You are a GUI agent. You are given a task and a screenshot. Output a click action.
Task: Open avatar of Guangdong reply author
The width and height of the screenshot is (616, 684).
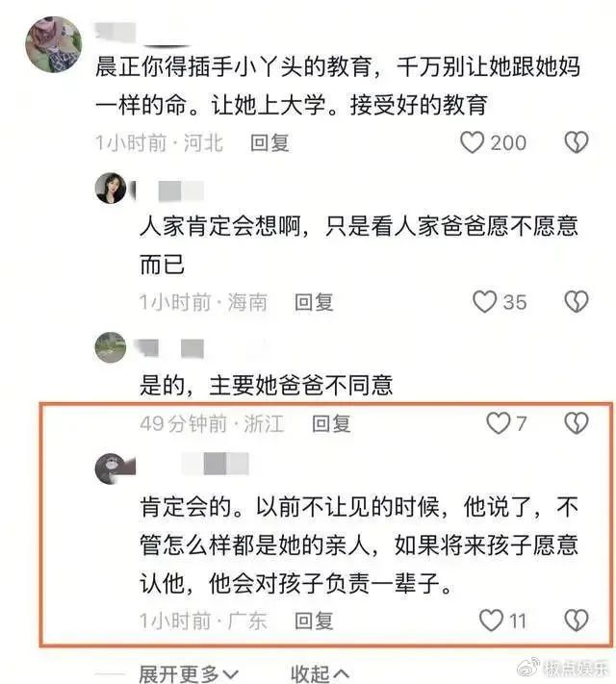(x=111, y=469)
